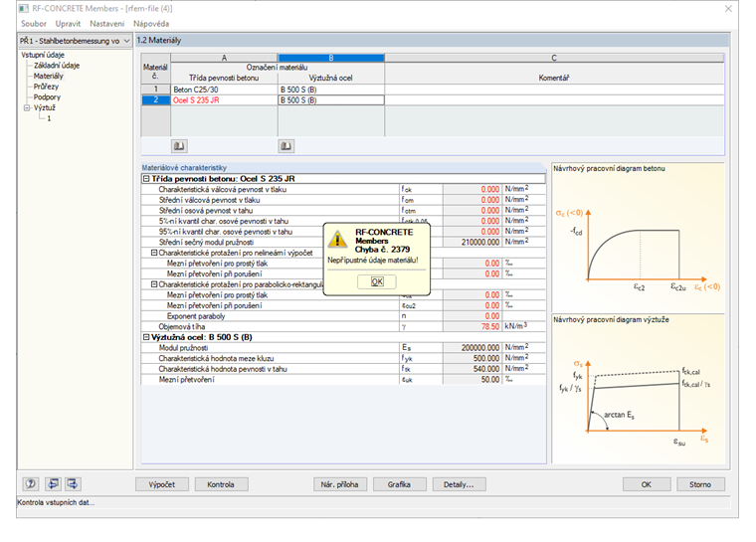Image resolution: width=756 pixels, height=542 pixels.
Task: Go to previous module window icon
Action: [x=53, y=483]
